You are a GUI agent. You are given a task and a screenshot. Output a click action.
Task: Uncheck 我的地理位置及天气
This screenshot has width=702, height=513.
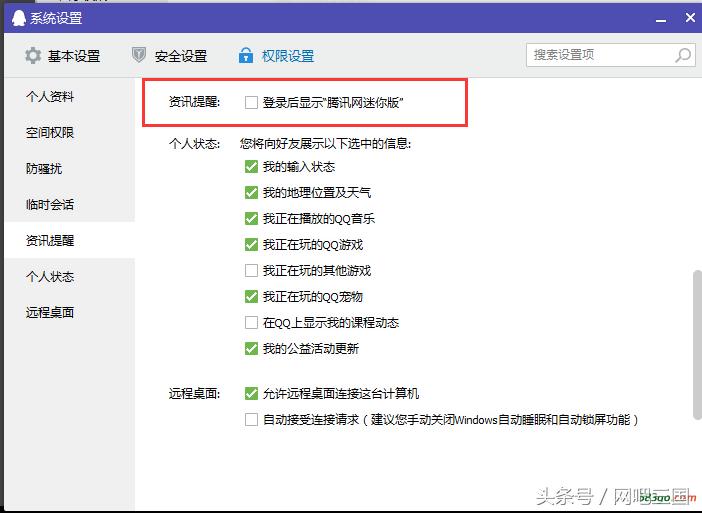pos(251,192)
